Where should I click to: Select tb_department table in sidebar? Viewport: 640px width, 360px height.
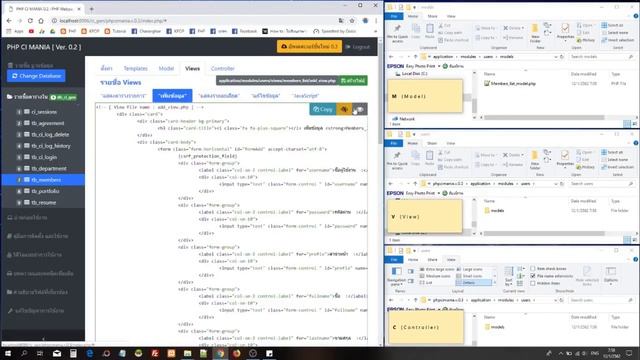[x=49, y=169]
